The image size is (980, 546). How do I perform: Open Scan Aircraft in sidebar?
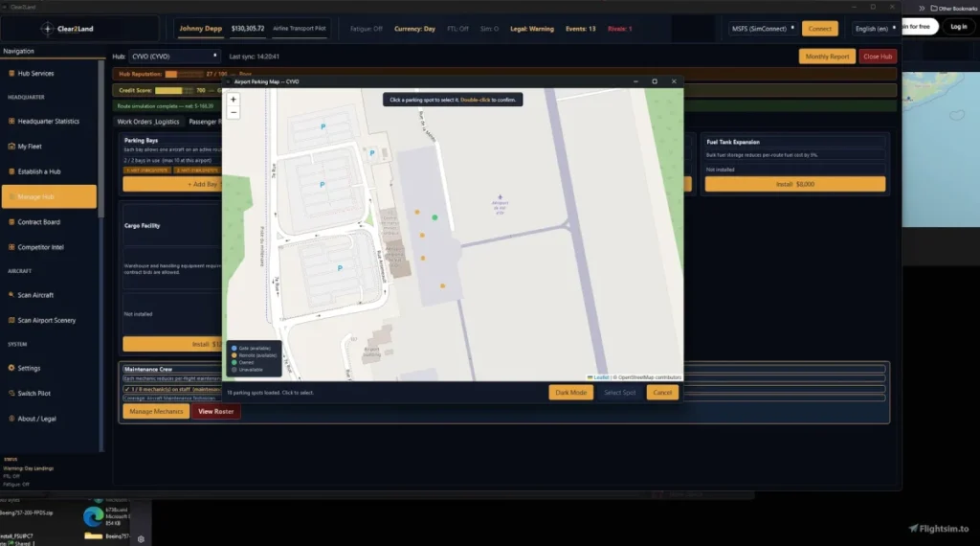pos(35,295)
